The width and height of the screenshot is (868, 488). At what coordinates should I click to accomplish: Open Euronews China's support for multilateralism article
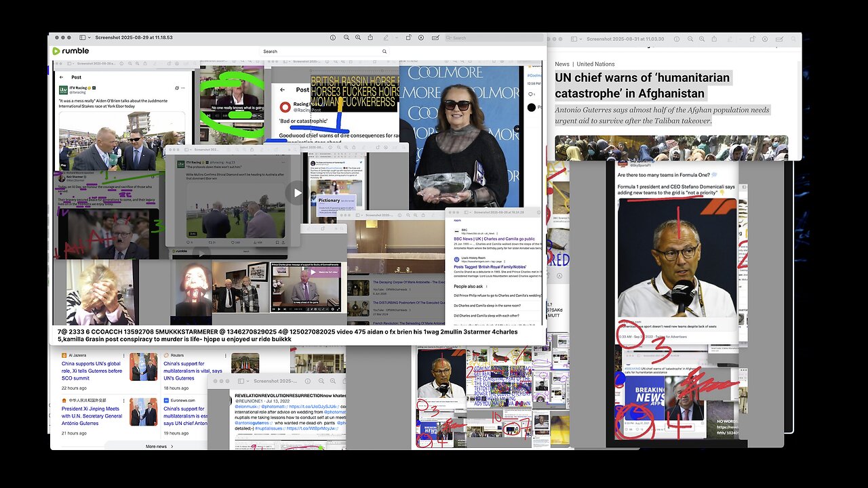point(184,416)
